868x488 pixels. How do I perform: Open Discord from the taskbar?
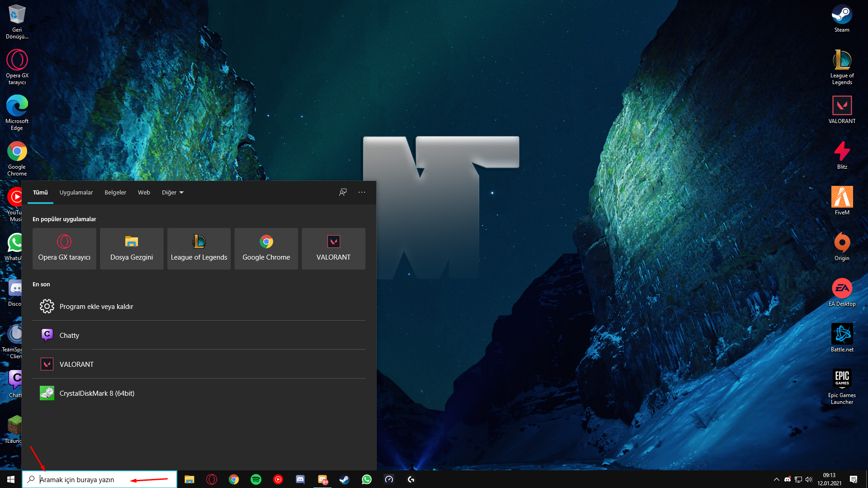(x=300, y=479)
